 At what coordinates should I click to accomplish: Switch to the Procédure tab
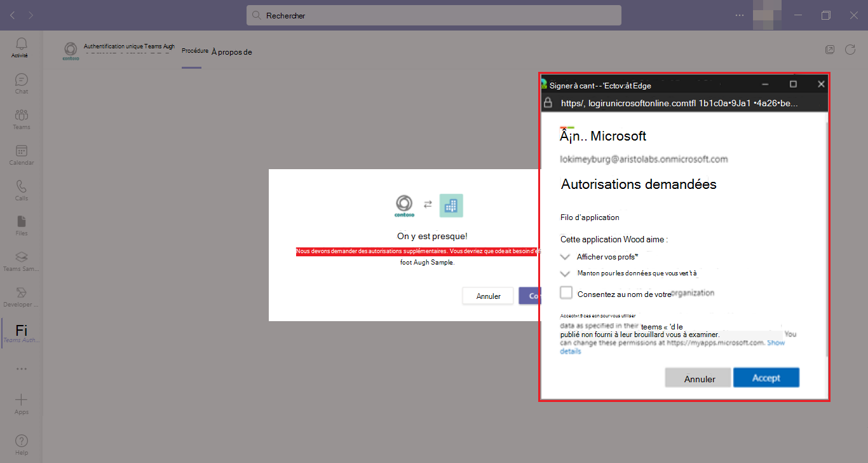195,51
